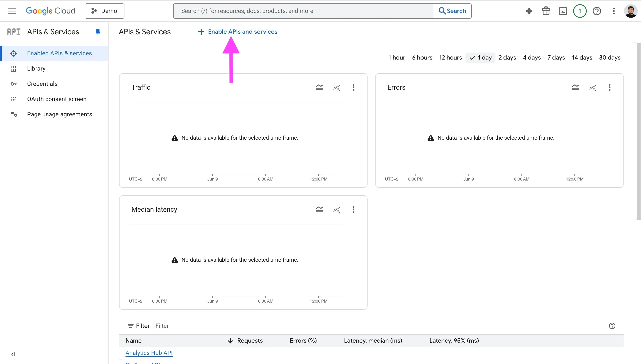Screen dimensions: 641x364
Task: Toggle the legend on the Errors chart
Action: (x=576, y=87)
